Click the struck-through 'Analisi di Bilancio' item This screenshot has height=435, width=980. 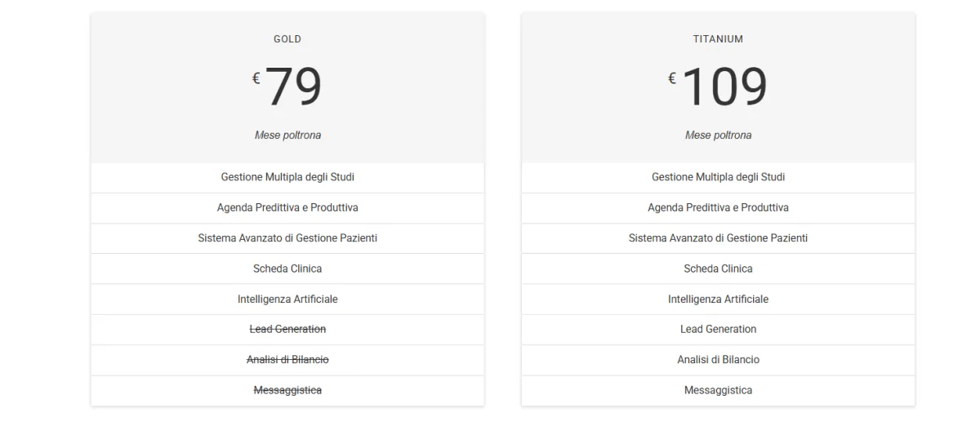pyautogui.click(x=287, y=360)
